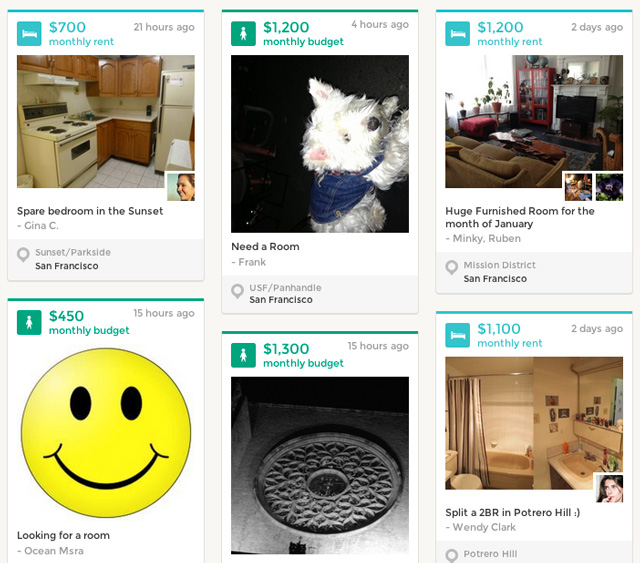The height and width of the screenshot is (563, 640).
Task: Click the bed icon on the $1,100 rent card
Action: point(458,335)
